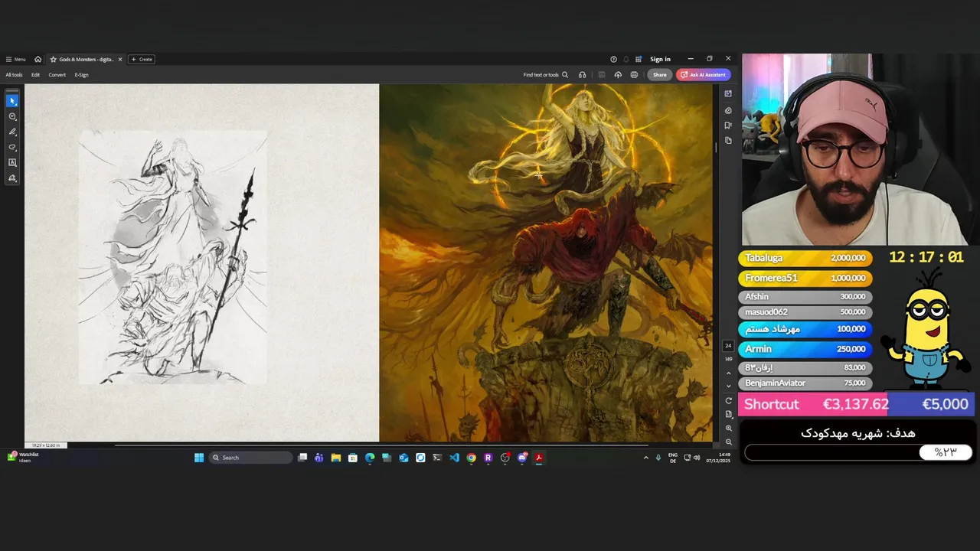Click the Tabaluga donor row
Image resolution: width=980 pixels, height=551 pixels.
(805, 259)
